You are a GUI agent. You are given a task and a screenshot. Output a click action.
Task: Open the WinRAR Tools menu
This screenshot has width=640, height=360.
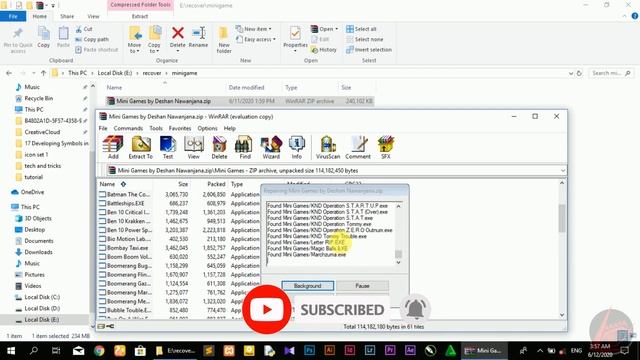click(156, 128)
